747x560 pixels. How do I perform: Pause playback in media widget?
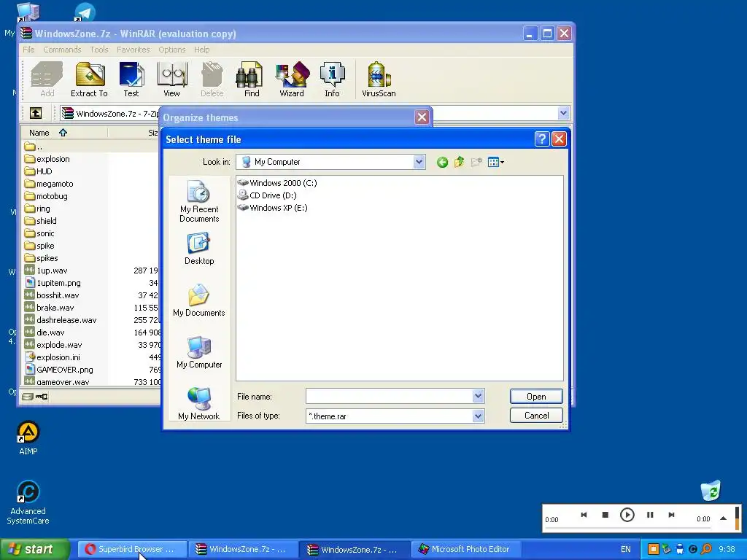pyautogui.click(x=650, y=515)
